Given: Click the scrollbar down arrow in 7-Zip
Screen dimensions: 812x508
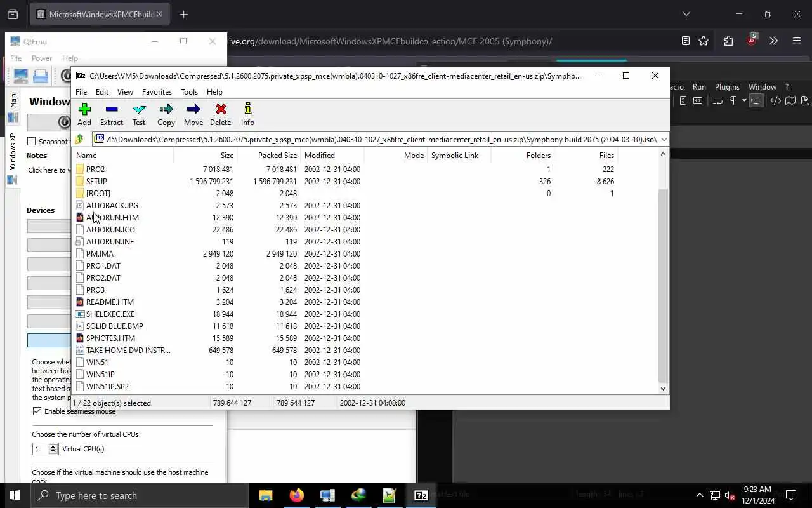Looking at the screenshot, I should [664, 388].
